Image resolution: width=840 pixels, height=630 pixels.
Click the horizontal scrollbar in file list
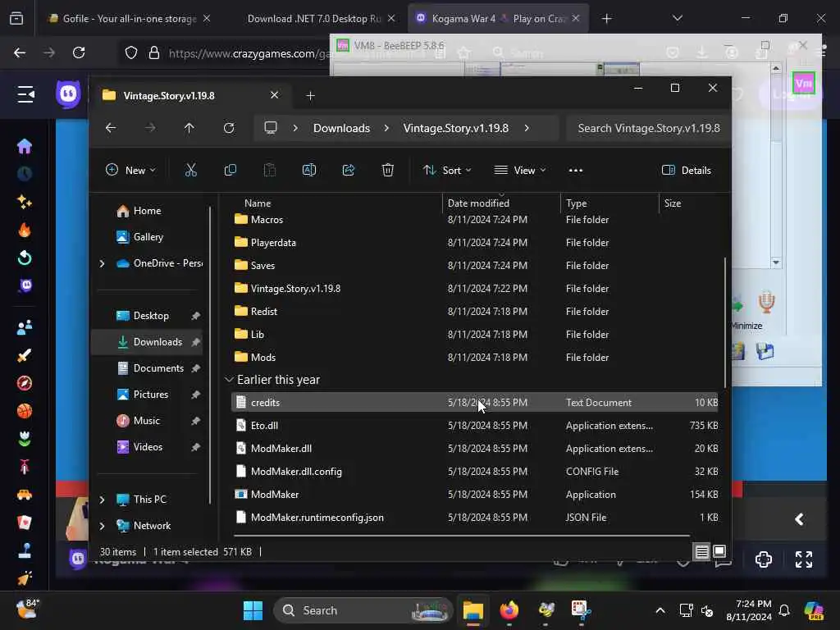tap(462, 535)
